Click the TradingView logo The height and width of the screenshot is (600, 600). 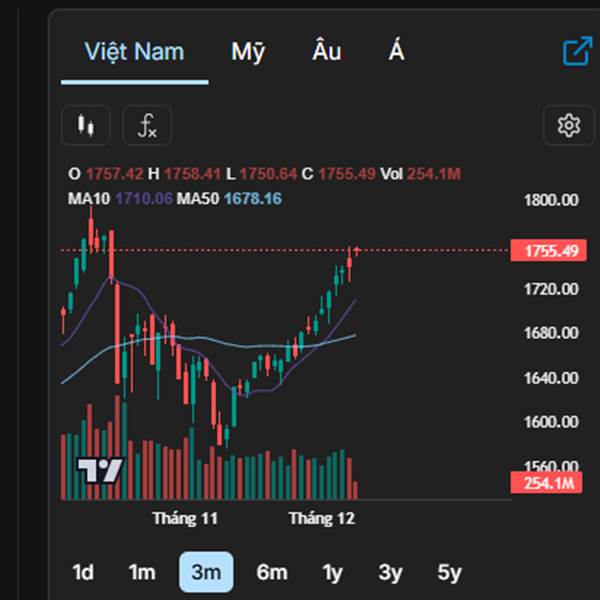(x=100, y=471)
